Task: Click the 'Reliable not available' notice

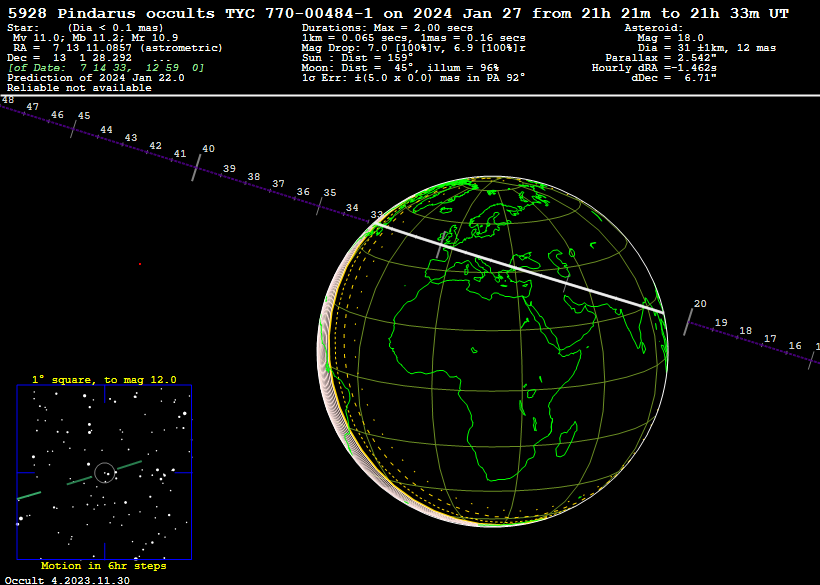Action: 79,88
